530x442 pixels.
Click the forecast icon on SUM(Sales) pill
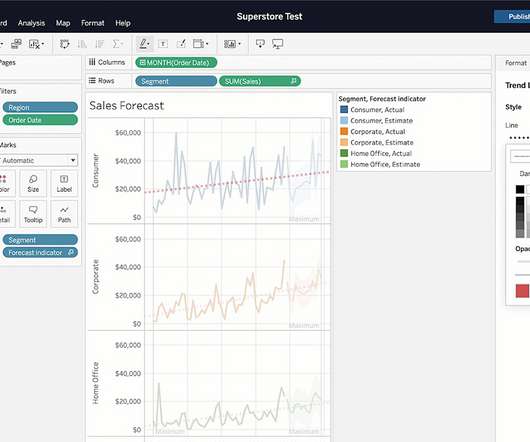coord(294,81)
